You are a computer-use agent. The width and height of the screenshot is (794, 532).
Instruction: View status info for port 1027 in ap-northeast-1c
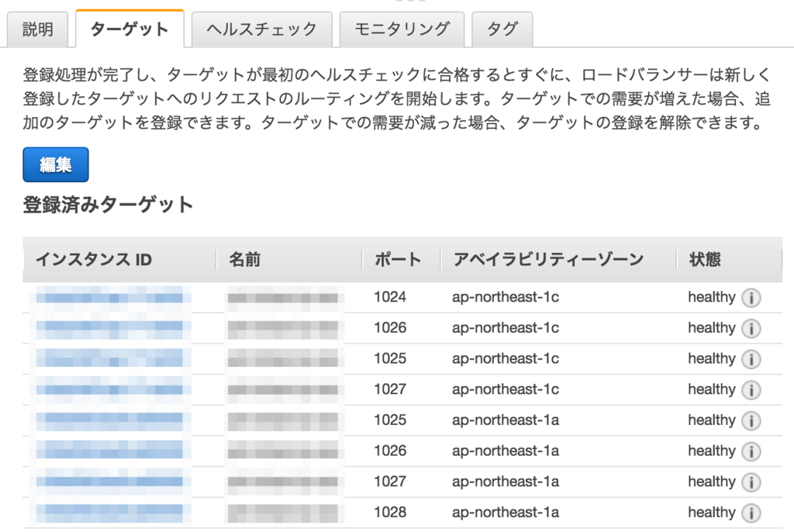click(750, 389)
